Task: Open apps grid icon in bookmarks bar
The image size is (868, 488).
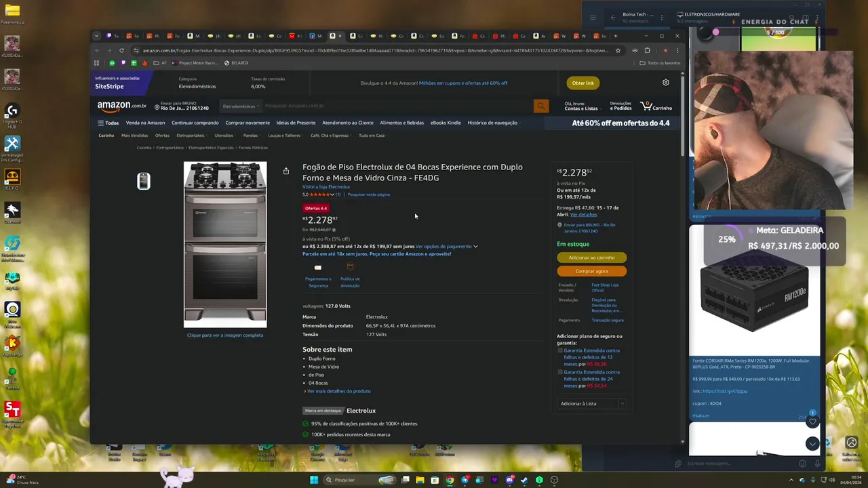Action: pyautogui.click(x=96, y=63)
